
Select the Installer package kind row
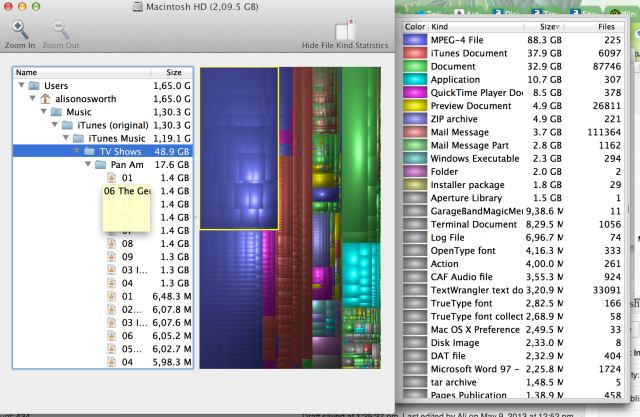point(513,185)
